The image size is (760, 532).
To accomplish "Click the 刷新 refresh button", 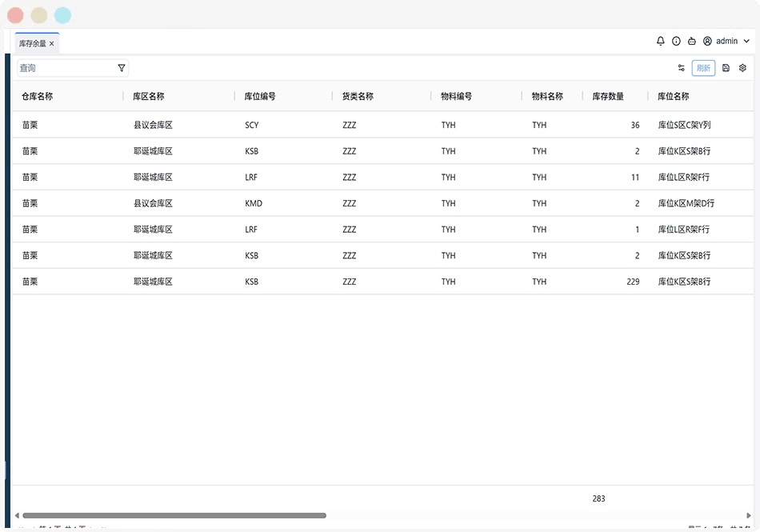I will pyautogui.click(x=703, y=68).
